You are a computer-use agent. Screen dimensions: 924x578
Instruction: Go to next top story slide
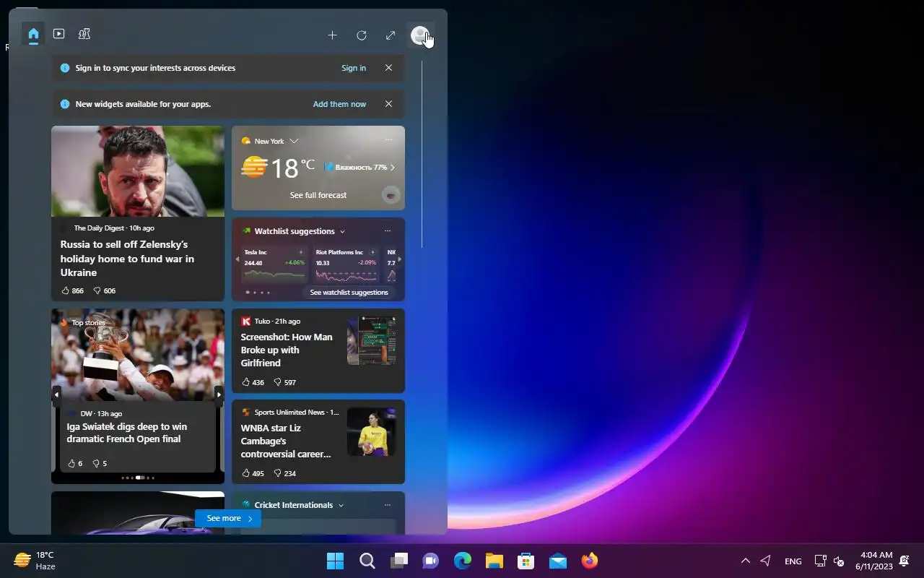219,394
